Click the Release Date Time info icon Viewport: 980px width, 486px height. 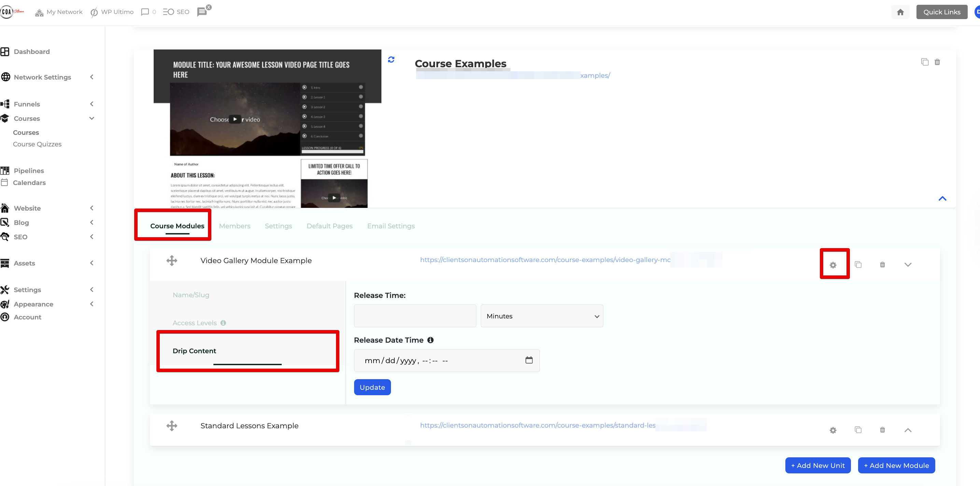430,340
